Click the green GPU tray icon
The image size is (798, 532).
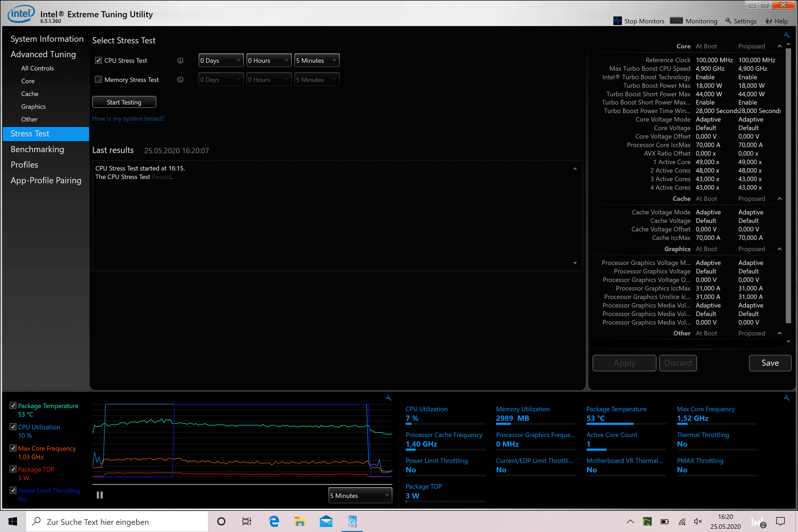pyautogui.click(x=647, y=521)
